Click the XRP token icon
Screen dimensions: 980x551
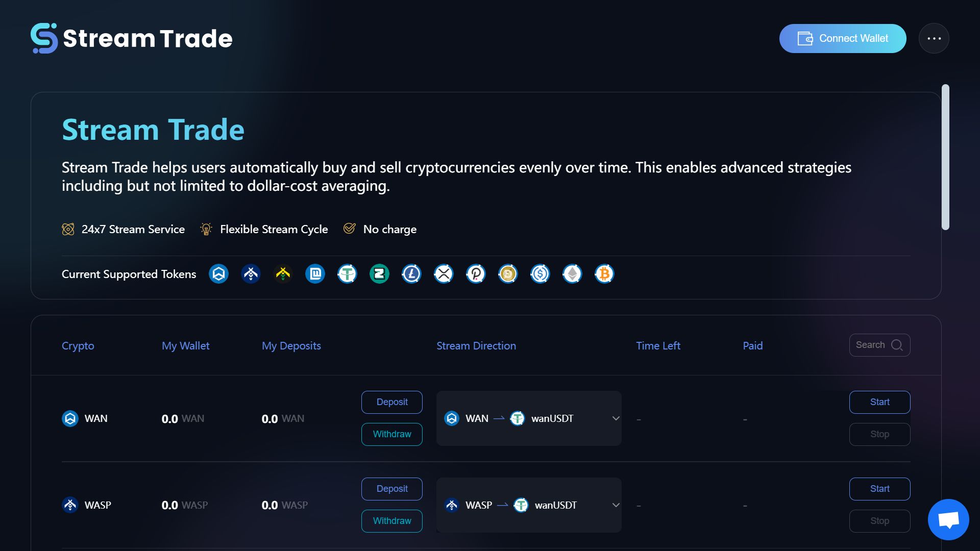pyautogui.click(x=444, y=274)
